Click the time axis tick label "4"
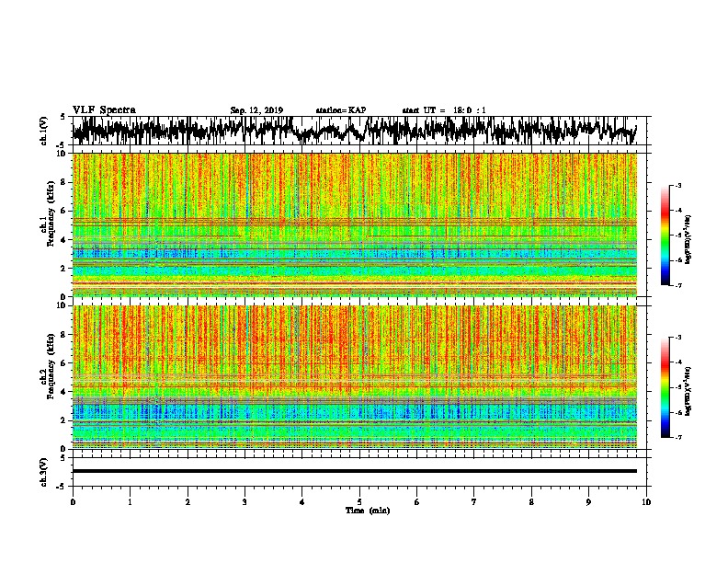The image size is (728, 563). [x=301, y=502]
